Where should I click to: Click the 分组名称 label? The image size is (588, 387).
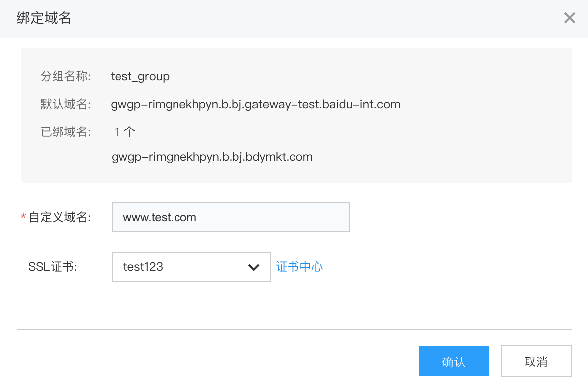pos(65,77)
